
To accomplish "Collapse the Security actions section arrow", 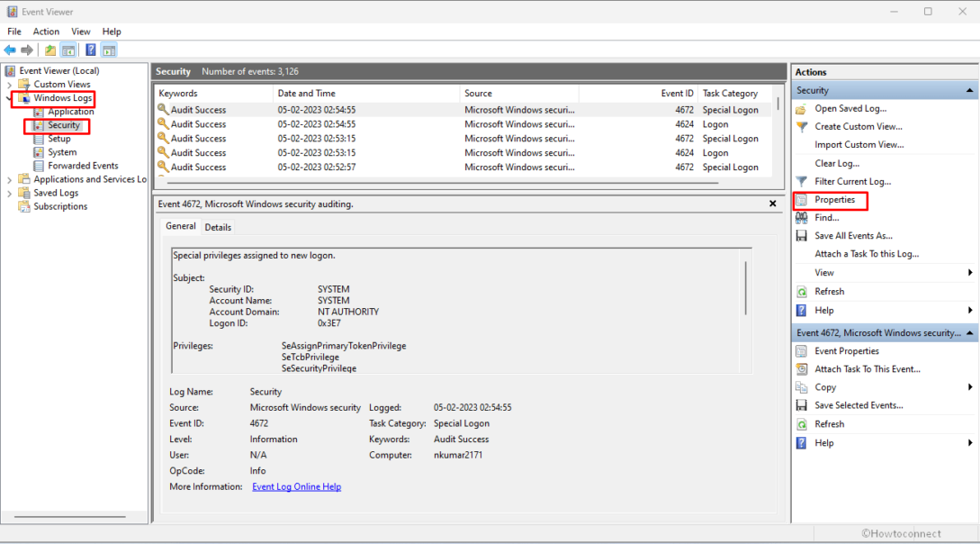I will pyautogui.click(x=969, y=91).
